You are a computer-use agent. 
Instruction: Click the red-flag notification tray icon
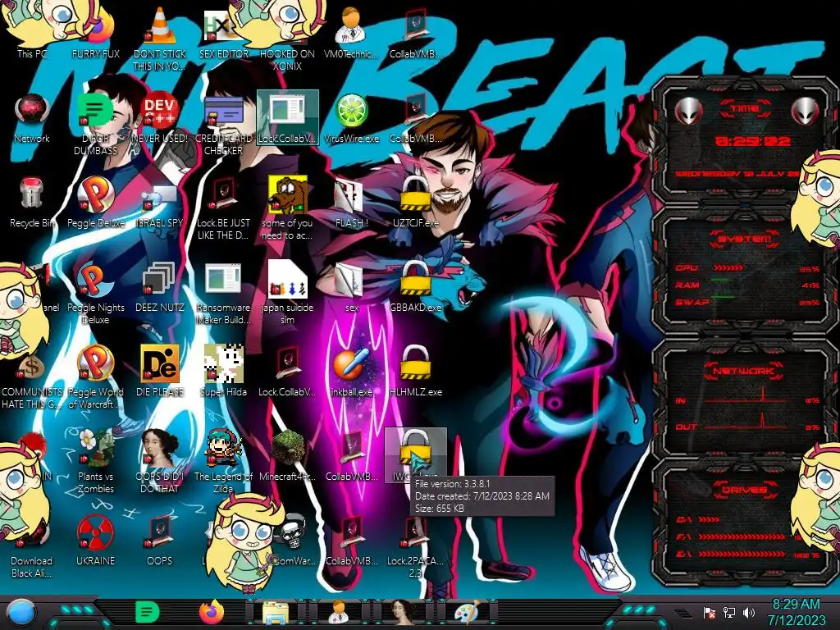click(710, 613)
